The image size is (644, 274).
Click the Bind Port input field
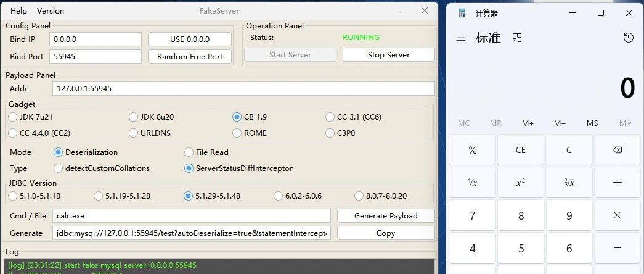(x=96, y=57)
